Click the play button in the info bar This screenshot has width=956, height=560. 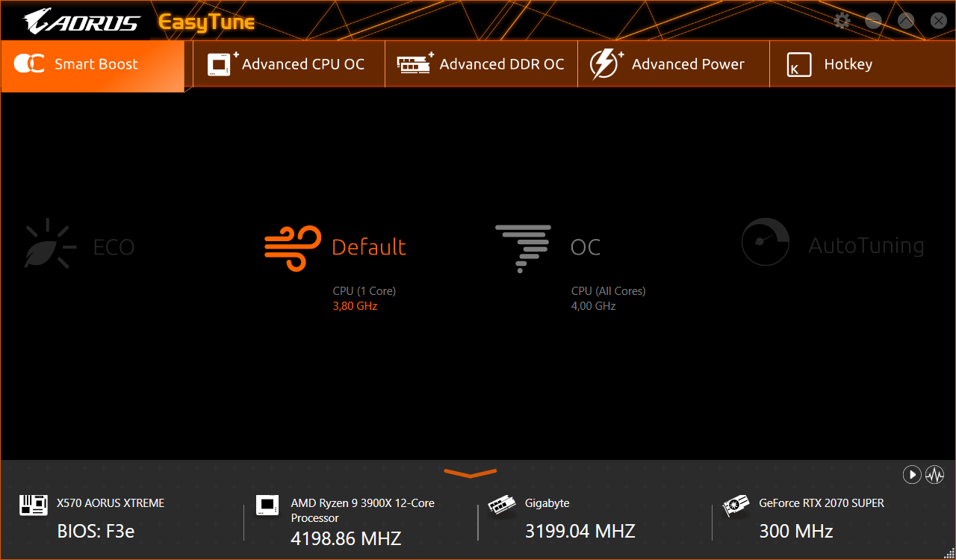911,474
